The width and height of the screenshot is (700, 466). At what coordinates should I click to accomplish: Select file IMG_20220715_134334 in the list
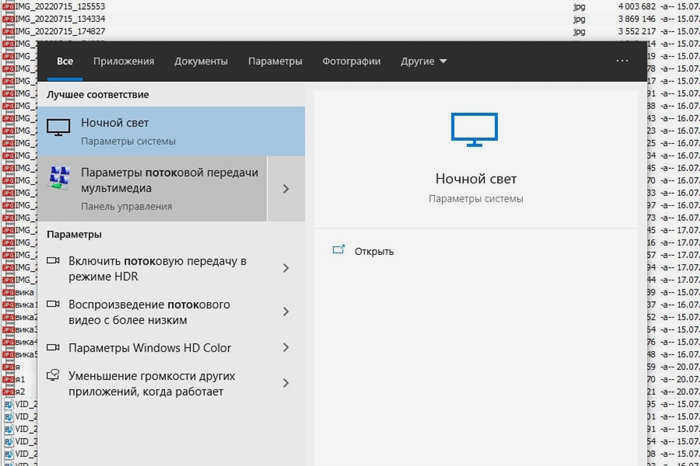point(60,19)
